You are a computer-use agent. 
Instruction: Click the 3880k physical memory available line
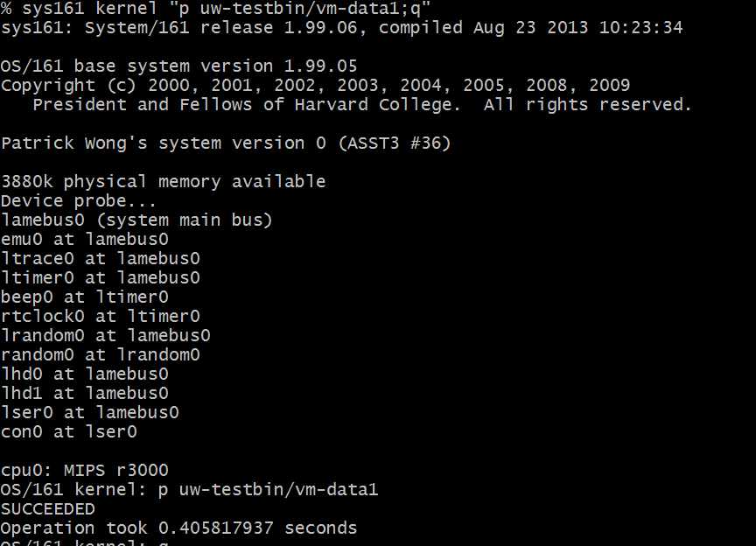click(x=163, y=182)
